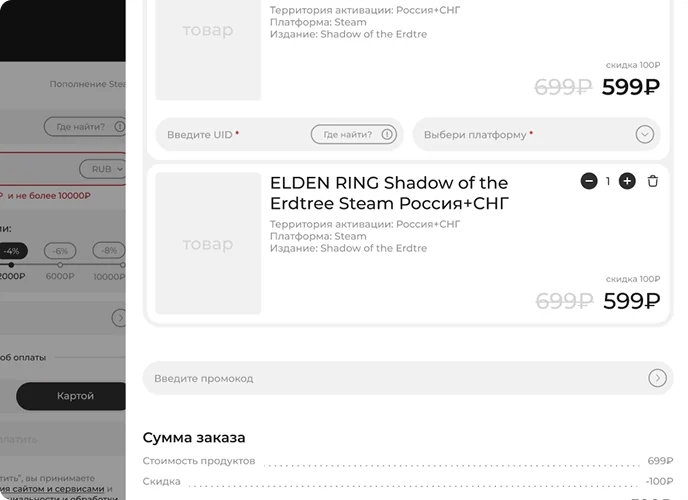Click the second product's 'товар' image placeholder
The height and width of the screenshot is (500, 688).
pyautogui.click(x=208, y=244)
